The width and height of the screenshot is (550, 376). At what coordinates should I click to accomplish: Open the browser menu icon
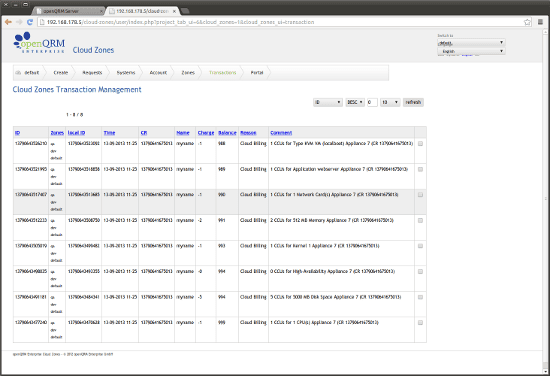tap(540, 22)
